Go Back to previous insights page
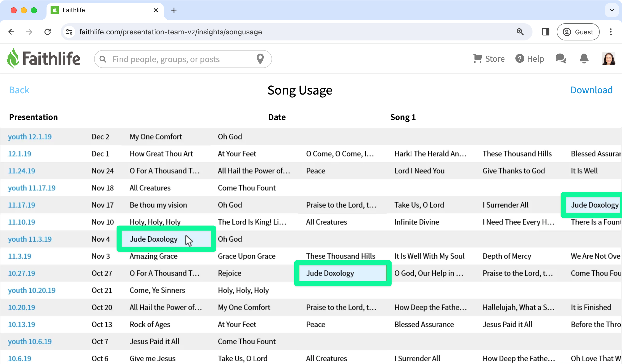 tap(19, 90)
